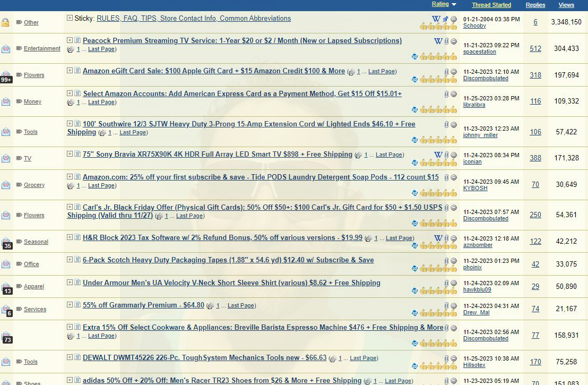
Task: Open the 6-Pack Scotch Packaging Tapes thread
Action: [x=228, y=260]
